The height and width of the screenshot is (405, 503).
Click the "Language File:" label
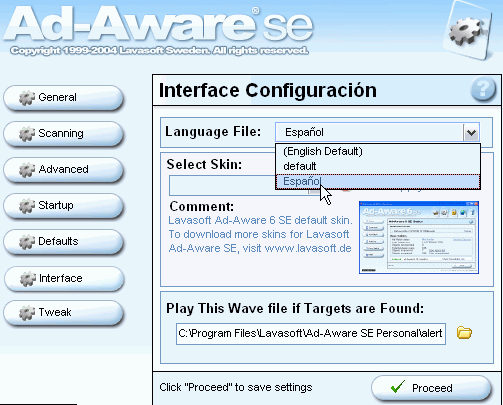coord(213,132)
